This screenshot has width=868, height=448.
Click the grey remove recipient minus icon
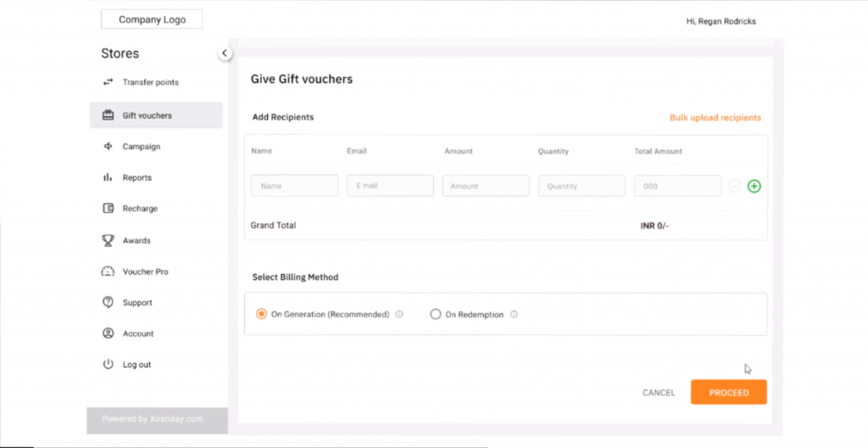tap(734, 186)
